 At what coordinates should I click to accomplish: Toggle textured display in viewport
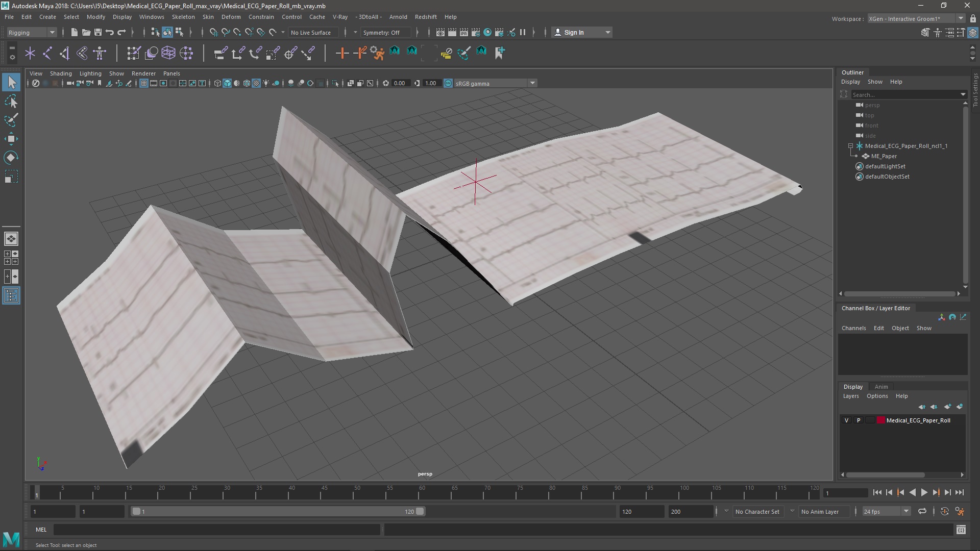[256, 83]
